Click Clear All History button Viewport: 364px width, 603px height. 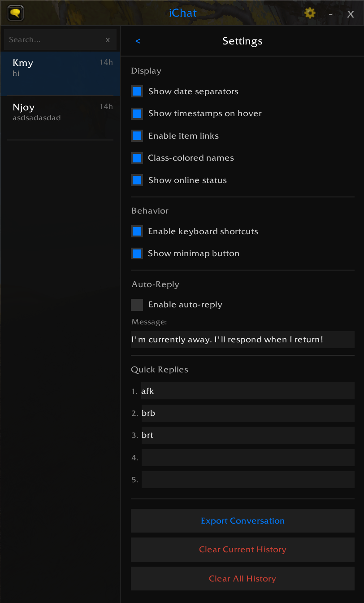(243, 579)
